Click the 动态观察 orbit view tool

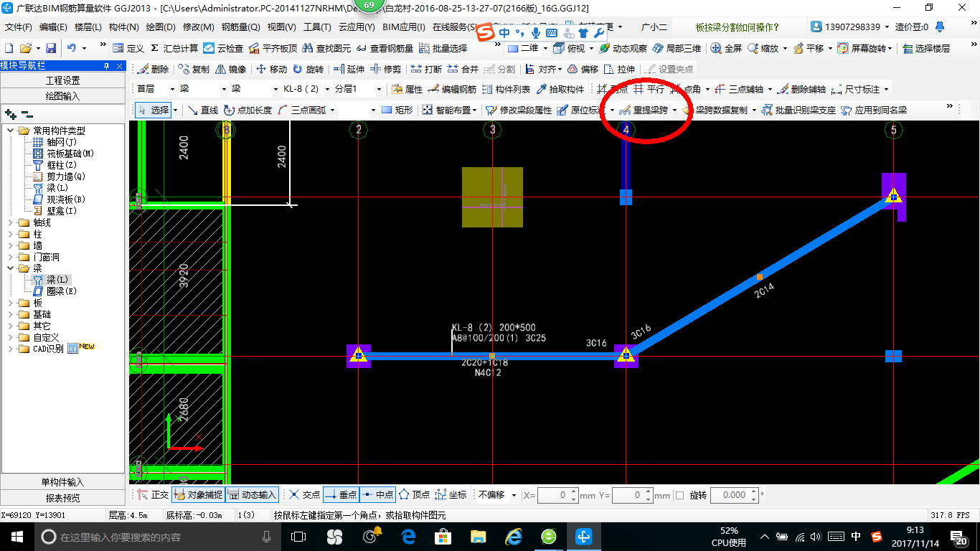pyautogui.click(x=623, y=48)
